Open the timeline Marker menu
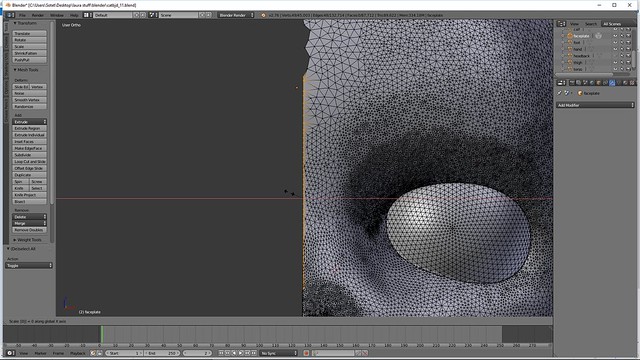 click(x=40, y=353)
